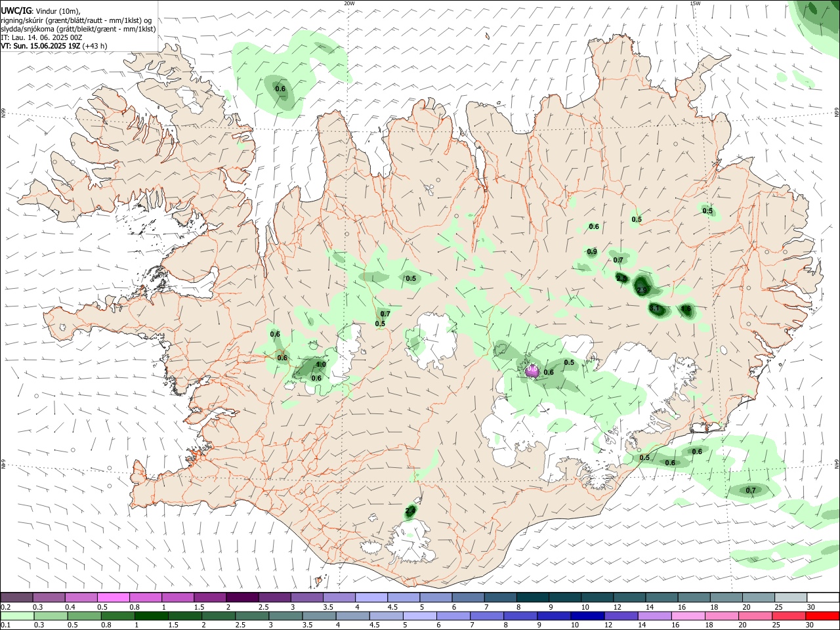Click the 1.6 precipitation value on the map
Screen dimensions: 840x630
pos(686,308)
